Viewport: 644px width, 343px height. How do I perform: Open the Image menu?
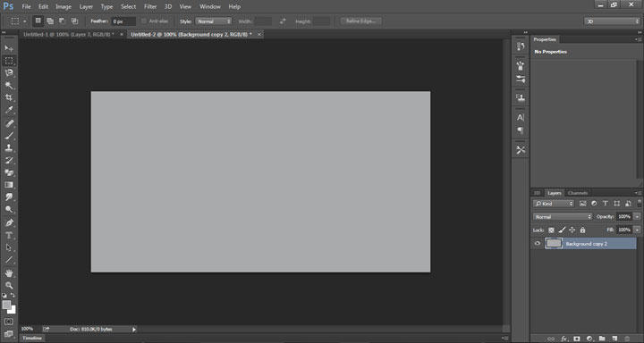(64, 6)
